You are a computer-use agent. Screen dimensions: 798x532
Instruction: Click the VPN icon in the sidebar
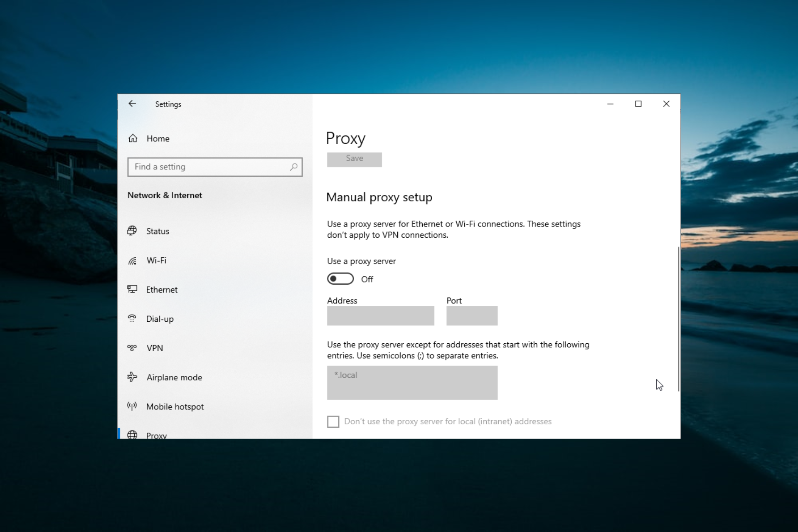(132, 348)
